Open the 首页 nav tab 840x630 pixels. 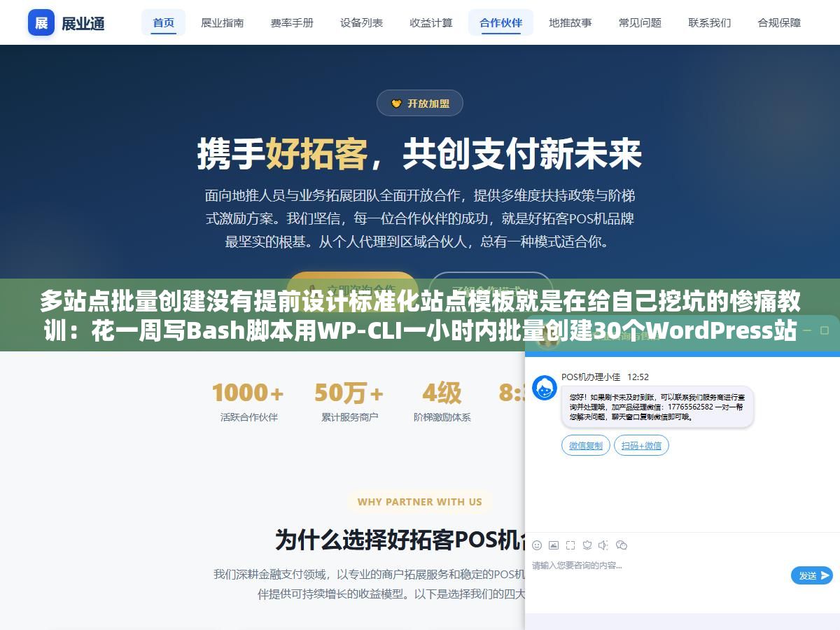click(x=164, y=22)
